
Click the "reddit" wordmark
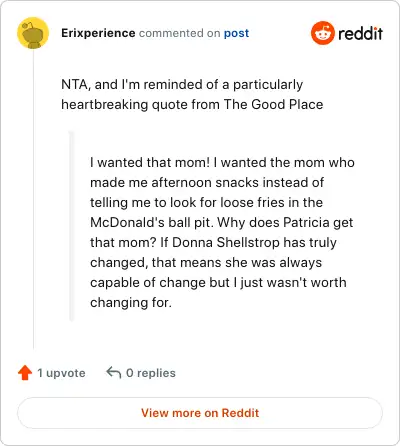point(360,33)
